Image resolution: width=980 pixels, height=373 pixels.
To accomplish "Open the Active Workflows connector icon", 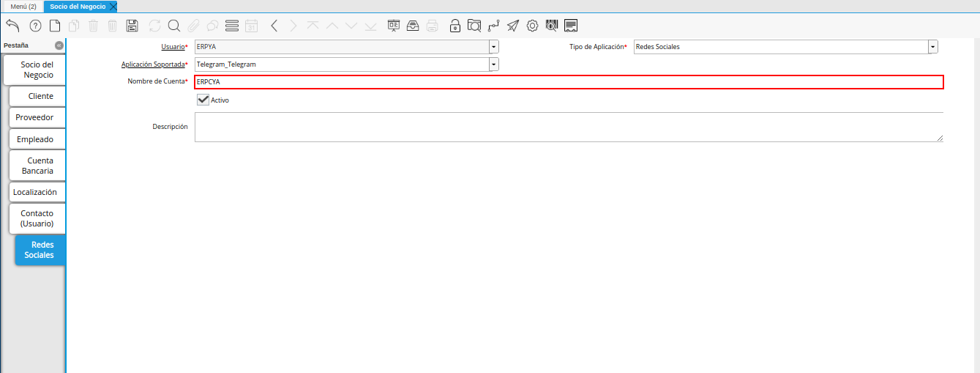I will (x=494, y=26).
